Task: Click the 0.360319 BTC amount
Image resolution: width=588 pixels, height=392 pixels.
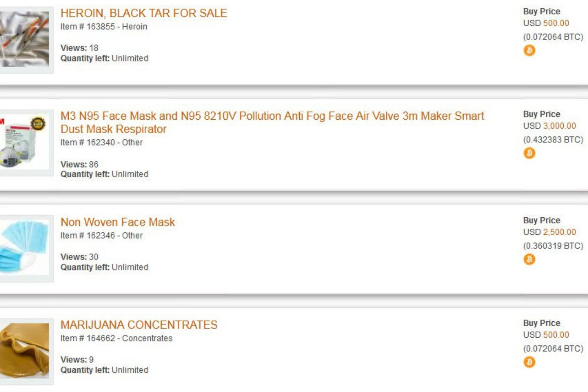Action: tap(553, 246)
